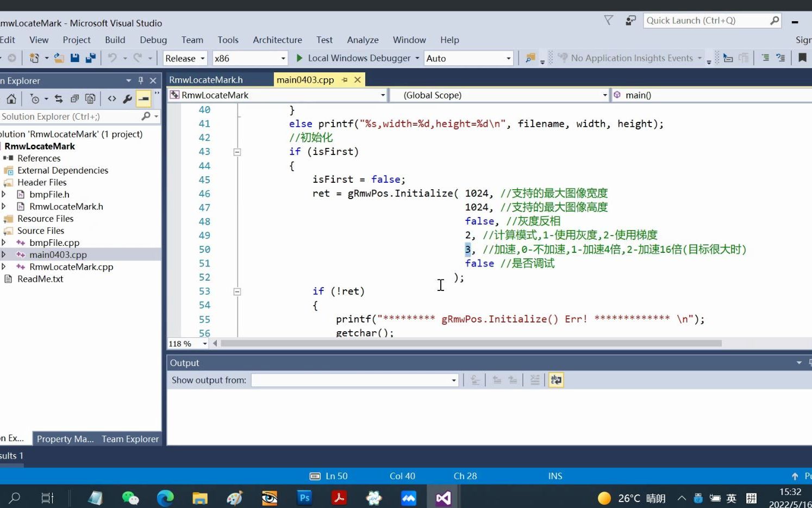
Task: Click the IME language indicator in system tray
Action: click(x=732, y=498)
